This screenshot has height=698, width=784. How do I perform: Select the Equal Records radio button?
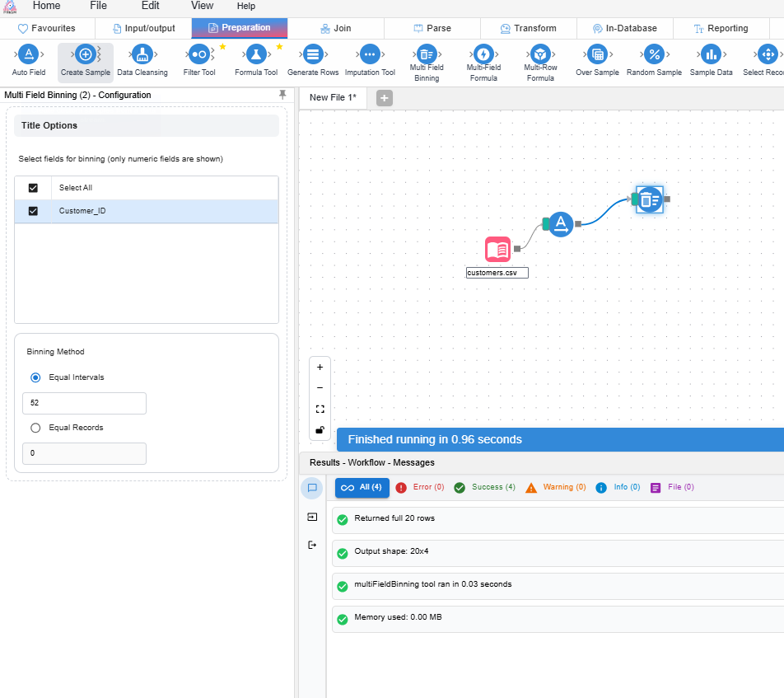coord(35,428)
